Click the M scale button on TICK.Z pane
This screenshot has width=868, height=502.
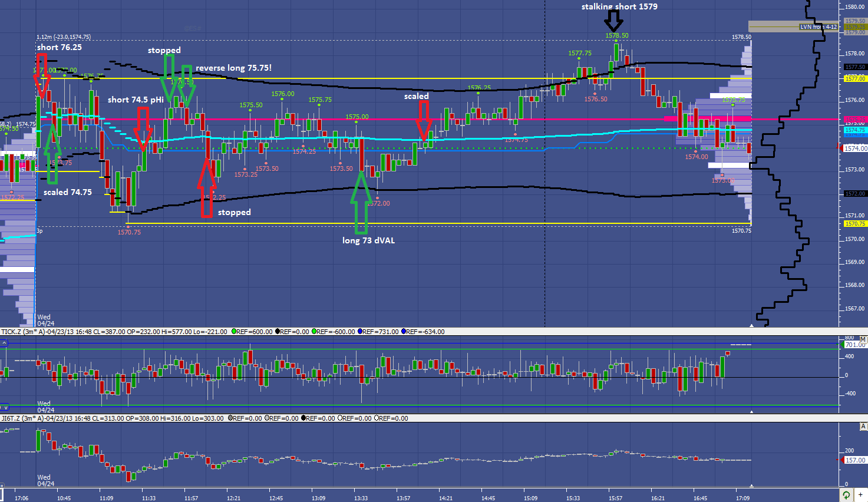[863, 339]
